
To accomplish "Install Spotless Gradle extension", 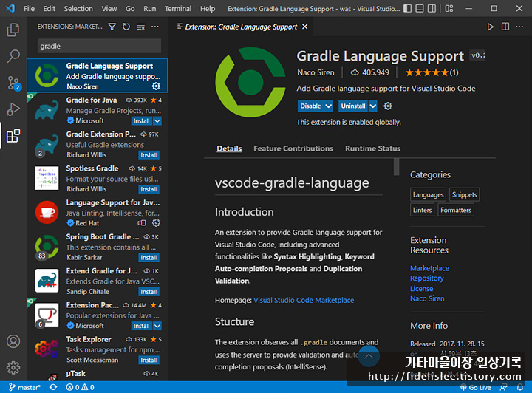I will coord(149,189).
